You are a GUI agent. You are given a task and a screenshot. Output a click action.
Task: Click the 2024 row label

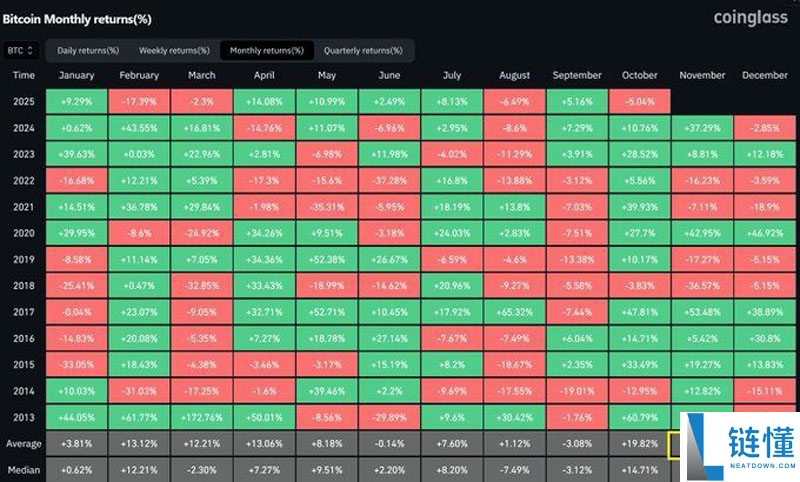(23, 128)
